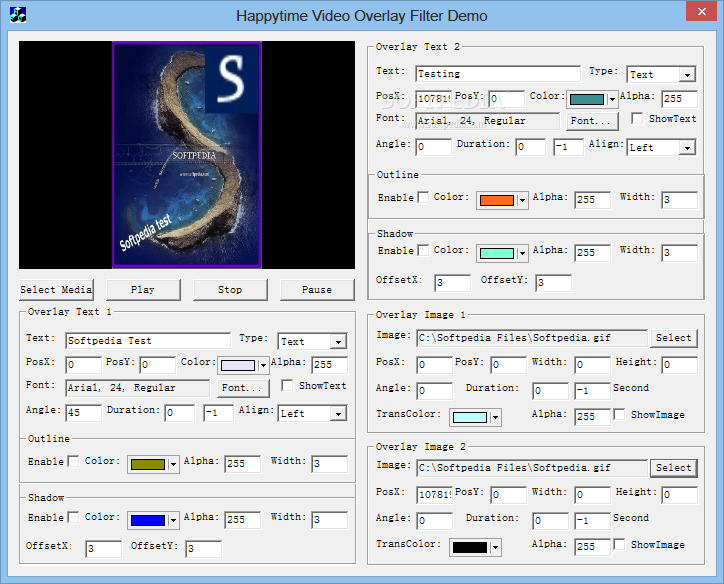
Task: Click Select button for Overlay Image 1
Action: tap(674, 338)
